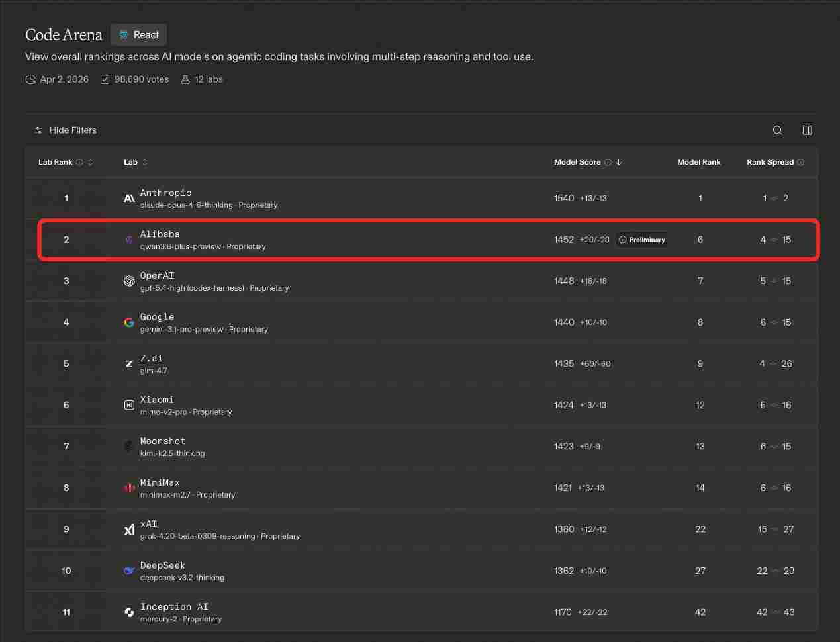Viewport: 840px width, 642px height.
Task: Click the Preliminary badge on Alibaba
Action: 641,240
